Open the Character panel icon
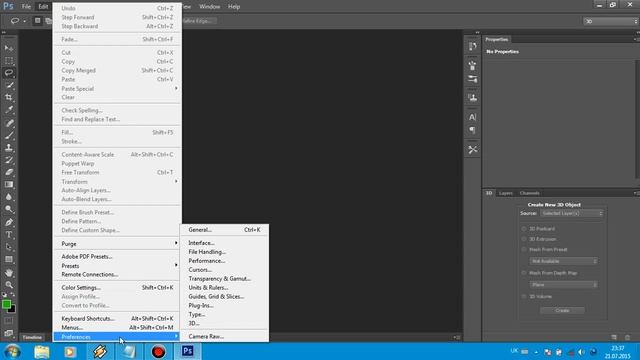The height and width of the screenshot is (360, 640). [x=473, y=117]
